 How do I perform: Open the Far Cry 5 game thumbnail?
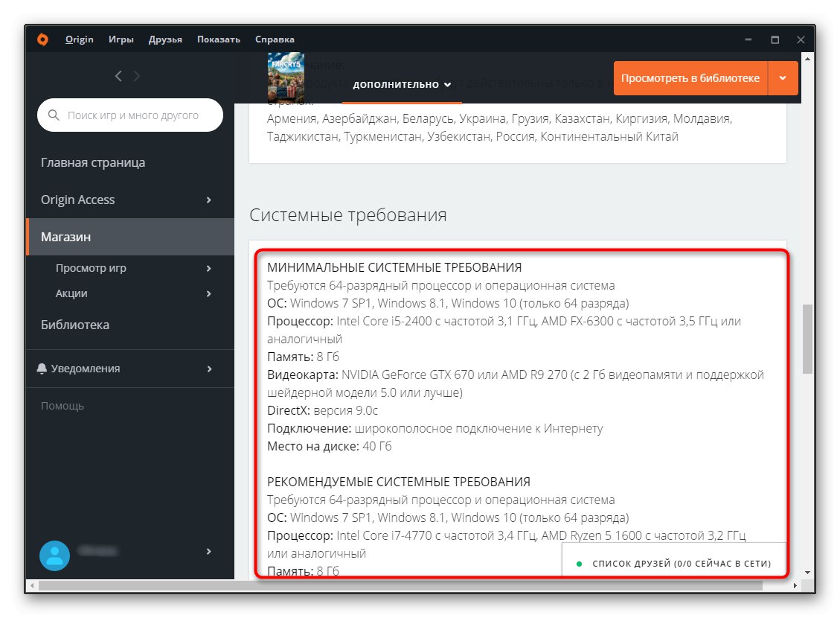pyautogui.click(x=286, y=77)
